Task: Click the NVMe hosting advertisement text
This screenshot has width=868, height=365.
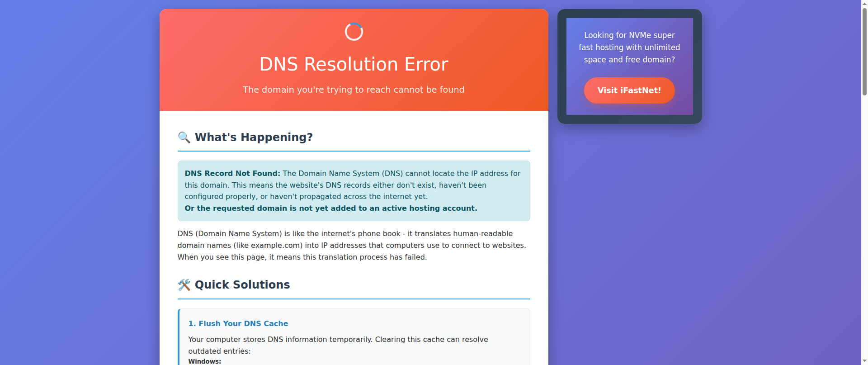Action: [629, 47]
